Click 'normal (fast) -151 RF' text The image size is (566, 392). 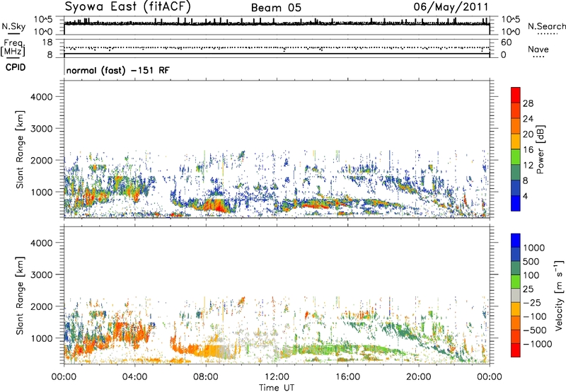117,70
